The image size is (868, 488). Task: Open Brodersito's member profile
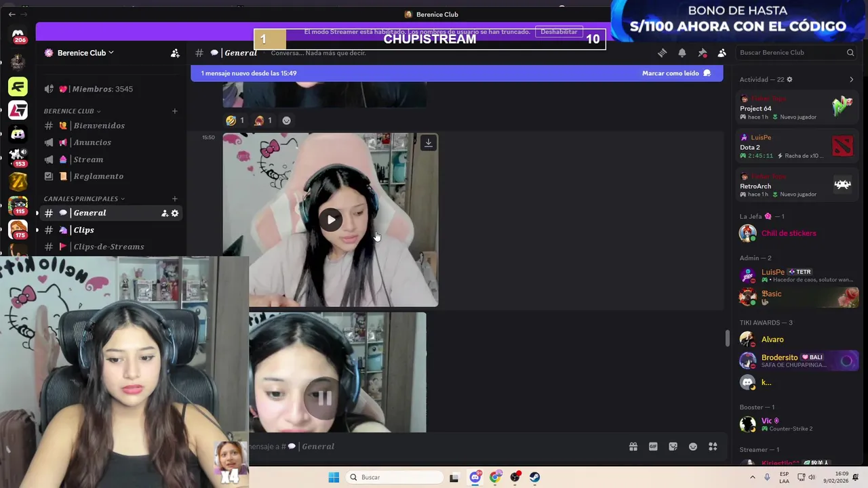point(797,361)
